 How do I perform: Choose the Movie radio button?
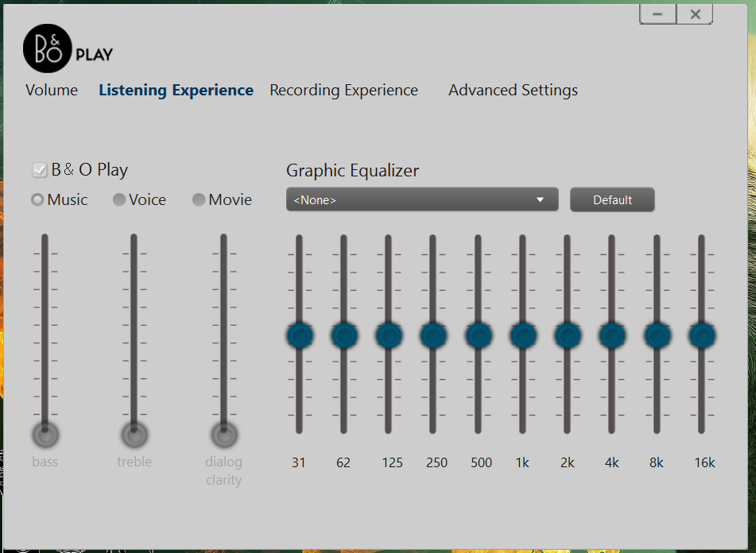[199, 200]
